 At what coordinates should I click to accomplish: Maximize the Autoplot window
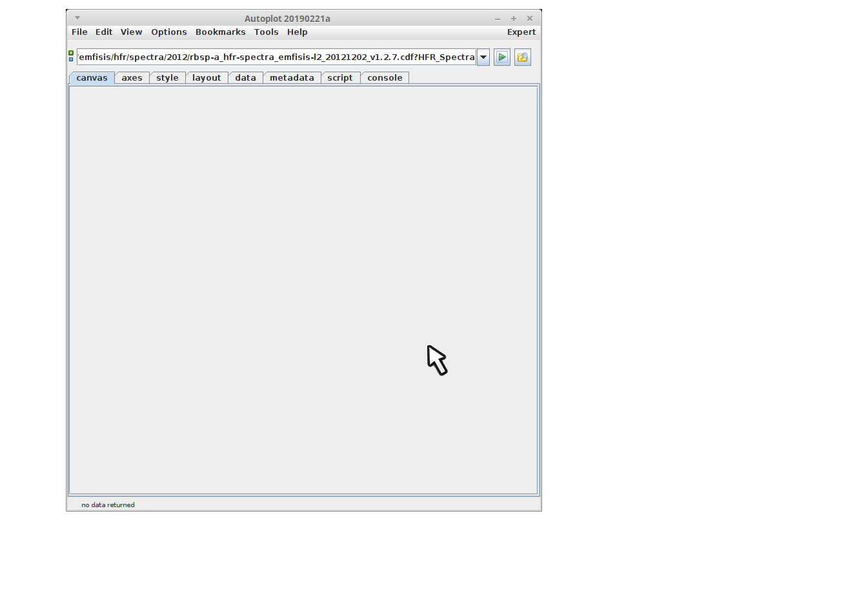[x=514, y=19]
